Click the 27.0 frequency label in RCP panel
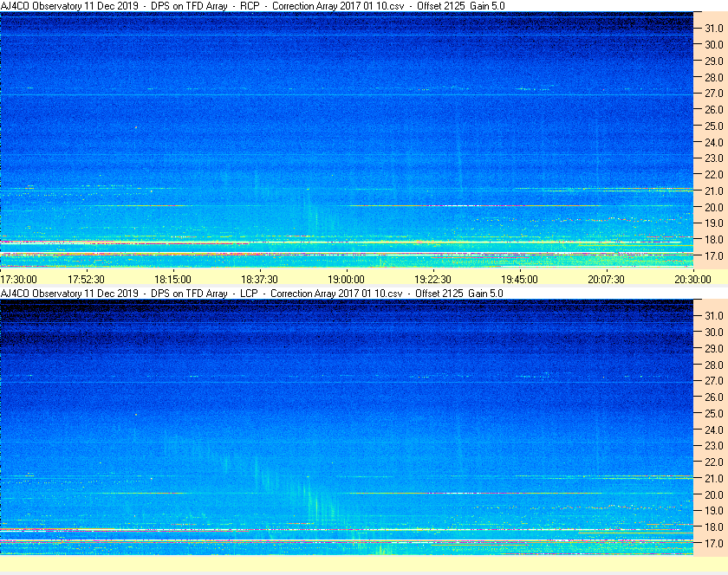The width and height of the screenshot is (728, 575). (x=714, y=94)
